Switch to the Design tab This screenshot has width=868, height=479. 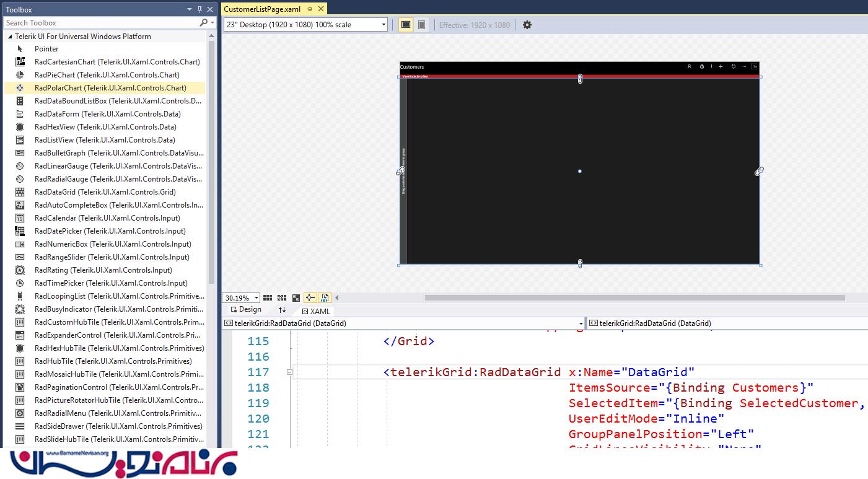246,310
